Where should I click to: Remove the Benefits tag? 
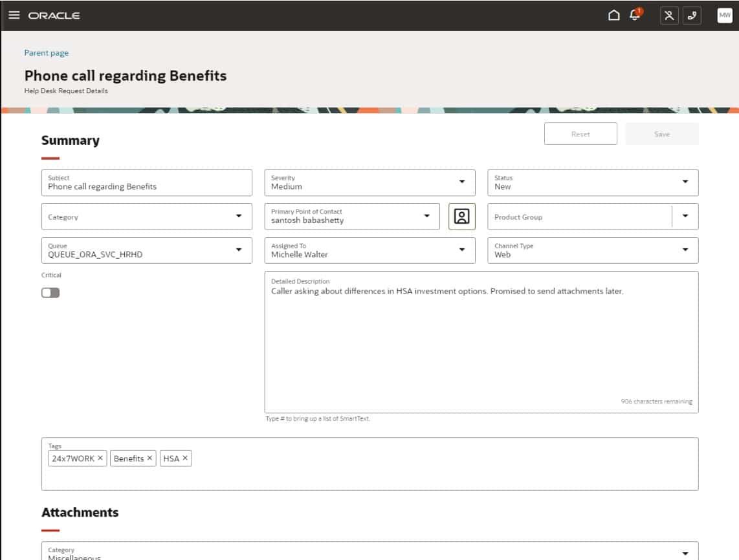[x=150, y=458]
